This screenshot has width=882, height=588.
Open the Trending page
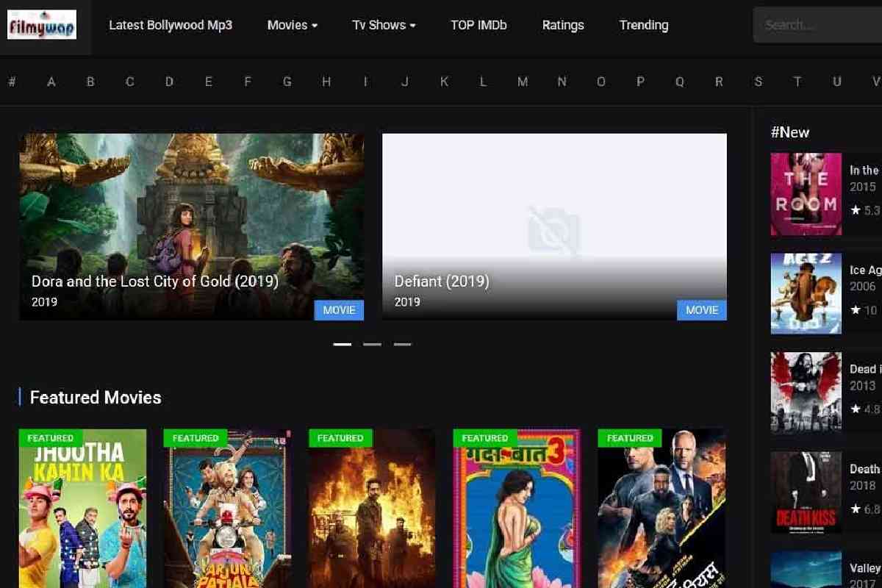coord(644,25)
